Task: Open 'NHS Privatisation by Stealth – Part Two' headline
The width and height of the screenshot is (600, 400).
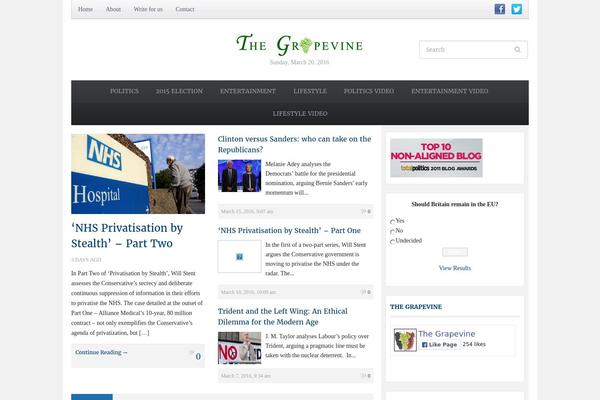Action: pyautogui.click(x=127, y=235)
